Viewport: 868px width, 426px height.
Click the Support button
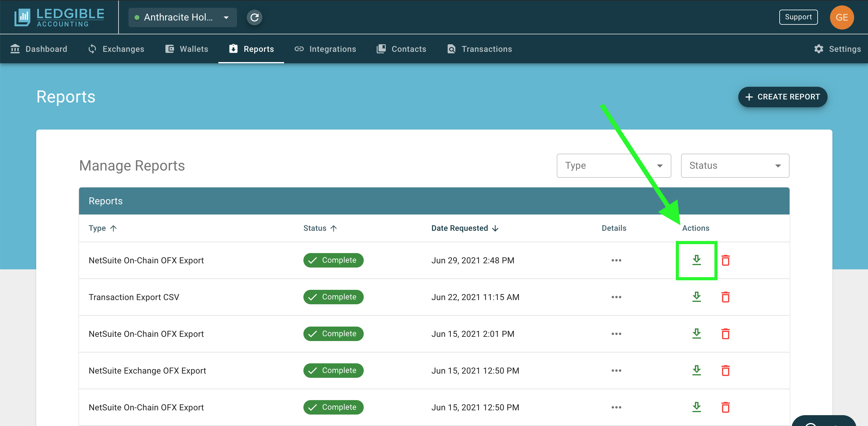click(x=798, y=17)
